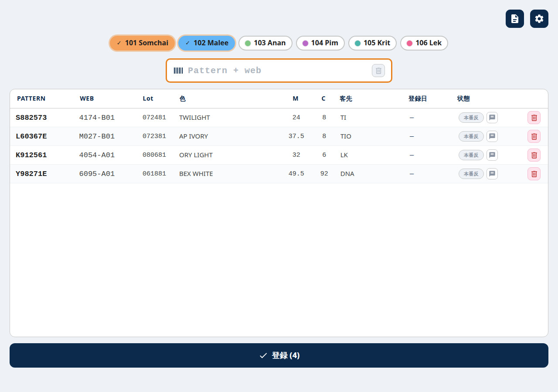Clear the scan input with trash icon
Viewport: 558px width, 392px height.
click(378, 71)
